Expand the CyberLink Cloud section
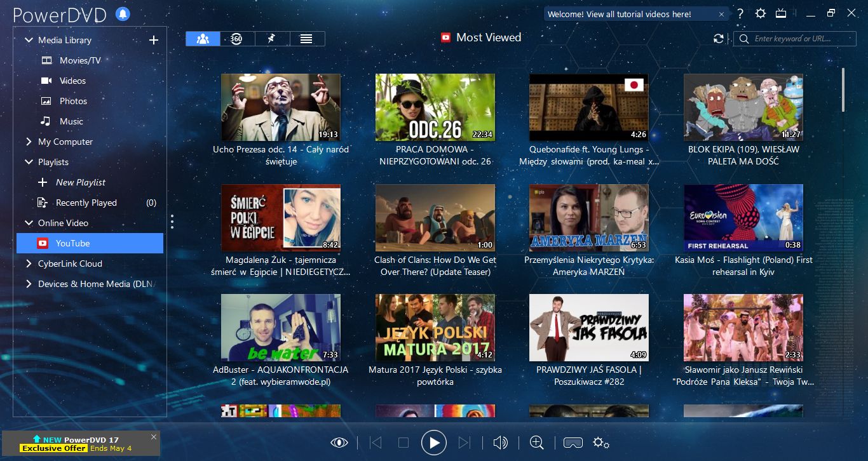This screenshot has width=868, height=461. [x=29, y=264]
